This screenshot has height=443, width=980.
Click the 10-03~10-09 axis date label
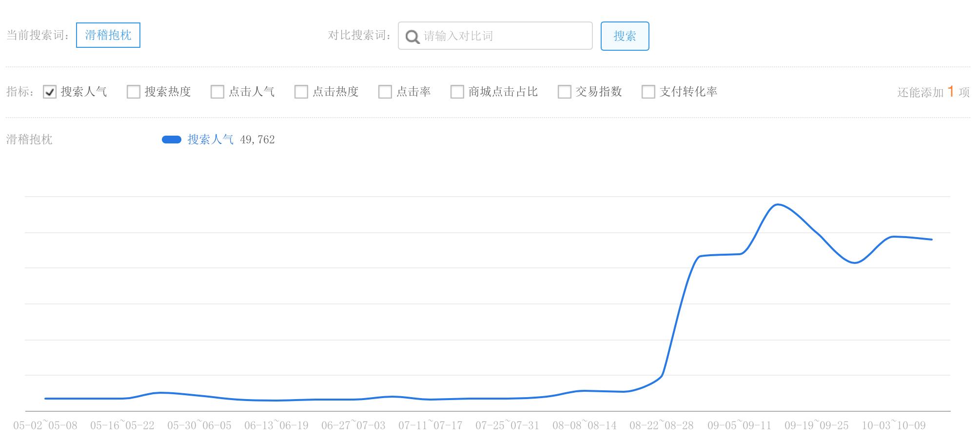point(894,426)
